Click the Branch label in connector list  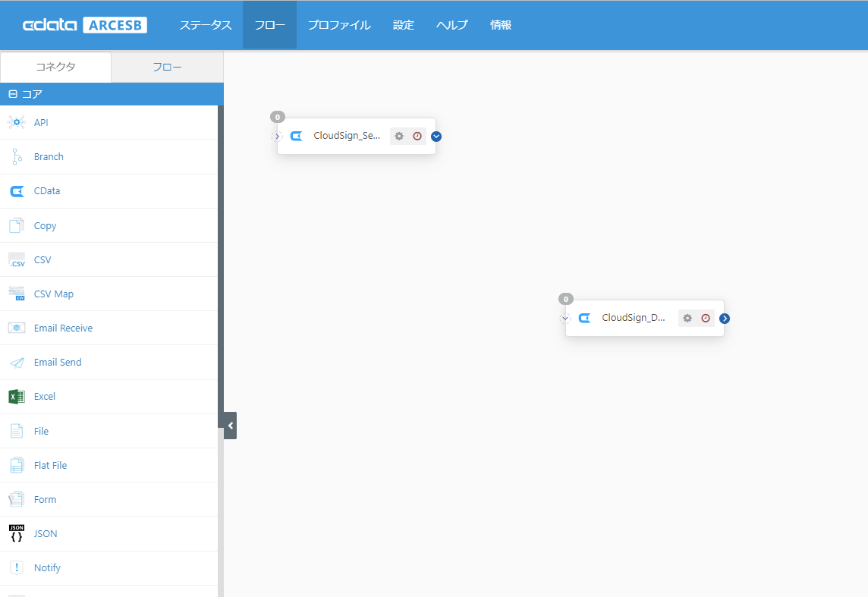tap(49, 156)
